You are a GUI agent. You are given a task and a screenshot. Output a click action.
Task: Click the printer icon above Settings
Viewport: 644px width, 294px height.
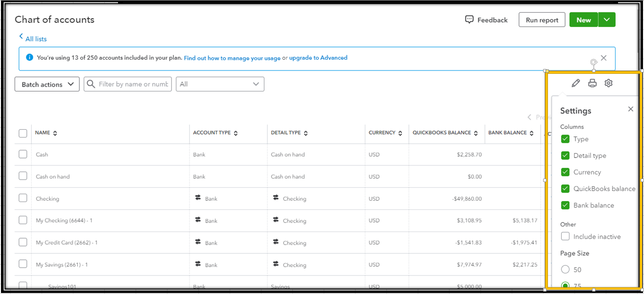click(592, 83)
